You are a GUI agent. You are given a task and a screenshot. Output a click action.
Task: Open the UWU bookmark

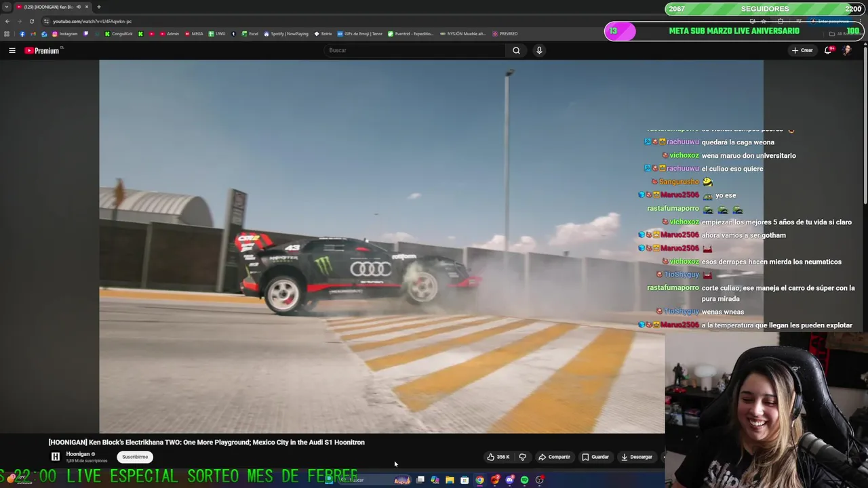217,34
